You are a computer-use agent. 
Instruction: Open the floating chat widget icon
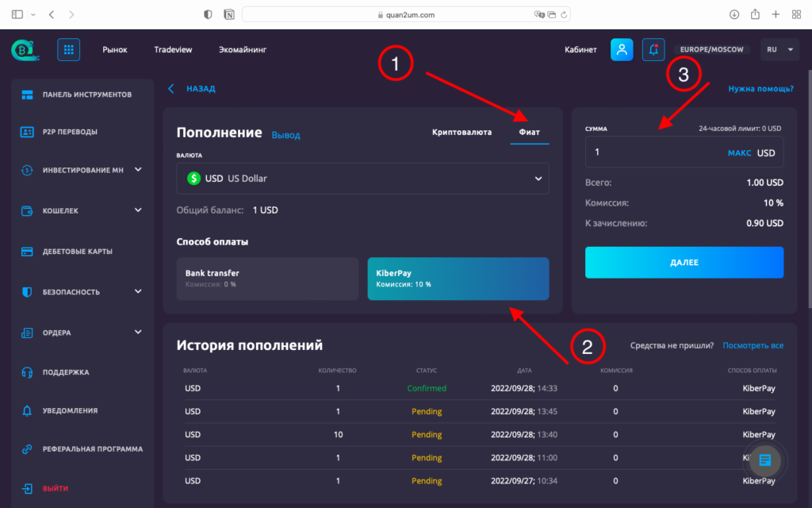point(764,460)
